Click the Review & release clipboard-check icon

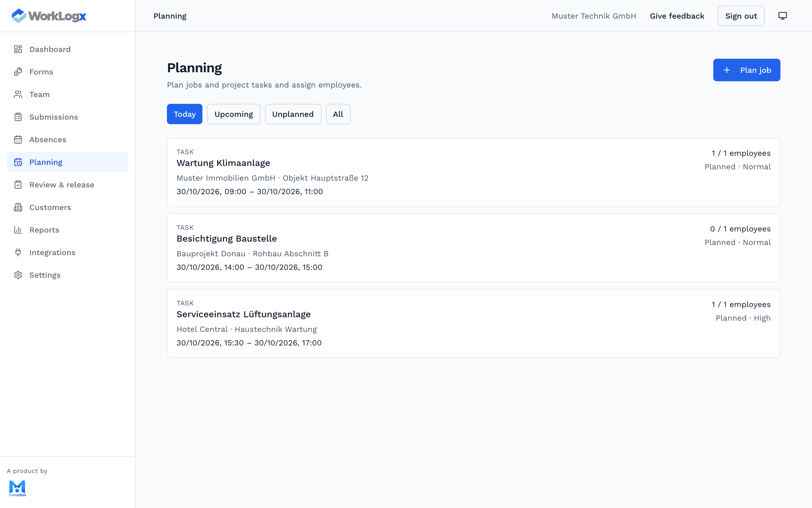pos(18,185)
